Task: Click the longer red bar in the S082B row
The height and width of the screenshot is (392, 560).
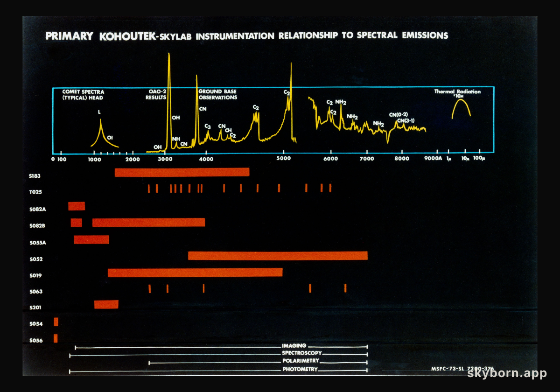Action: coord(148,223)
